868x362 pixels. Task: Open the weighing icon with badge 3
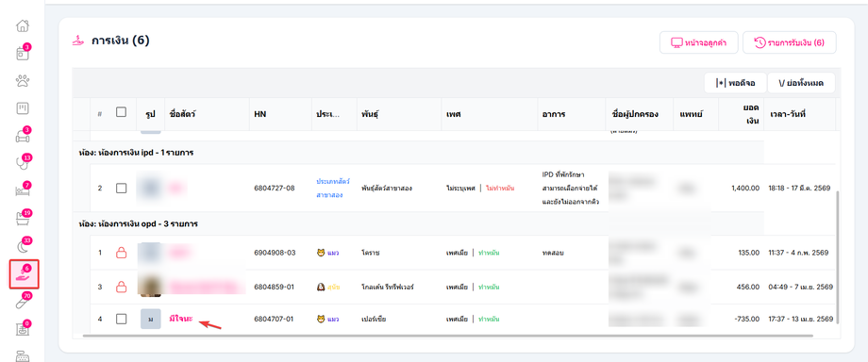point(22,136)
